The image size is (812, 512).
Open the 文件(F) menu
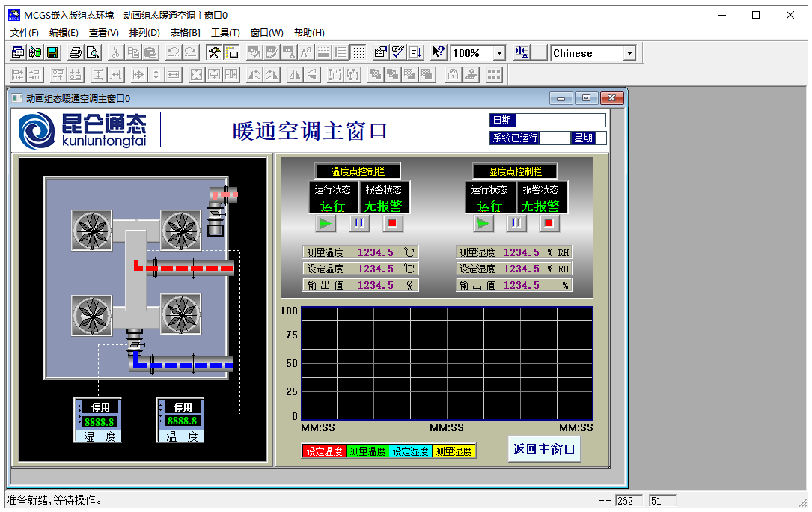(x=25, y=33)
